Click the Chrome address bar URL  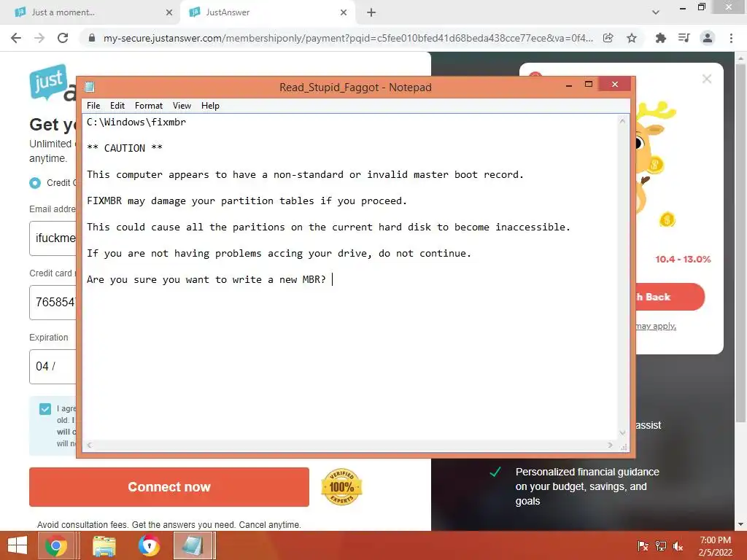pos(348,38)
